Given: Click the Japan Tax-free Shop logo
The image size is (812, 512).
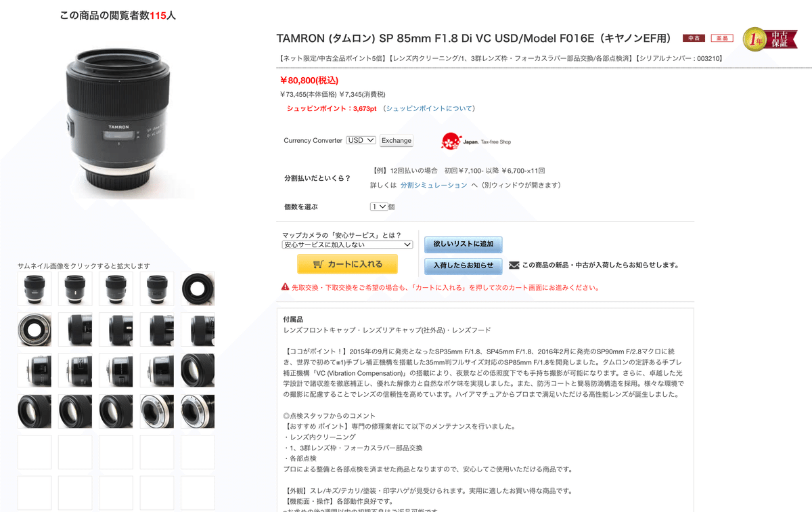Looking at the screenshot, I should pos(476,141).
